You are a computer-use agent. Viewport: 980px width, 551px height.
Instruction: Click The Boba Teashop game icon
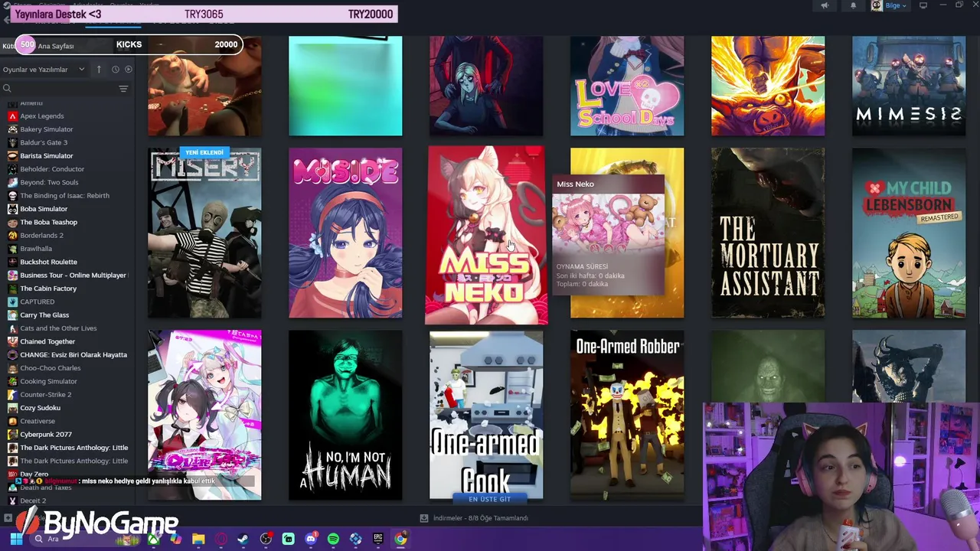click(12, 222)
